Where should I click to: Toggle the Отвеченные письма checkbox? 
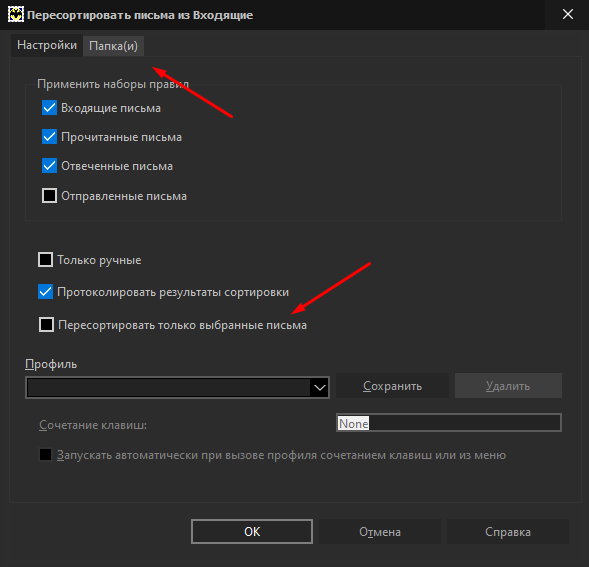(x=49, y=166)
